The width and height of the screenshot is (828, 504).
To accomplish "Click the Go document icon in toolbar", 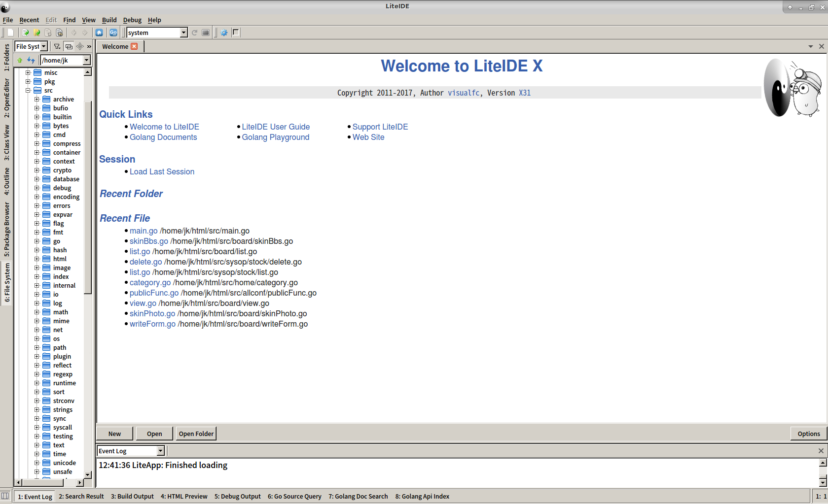I will [x=113, y=33].
